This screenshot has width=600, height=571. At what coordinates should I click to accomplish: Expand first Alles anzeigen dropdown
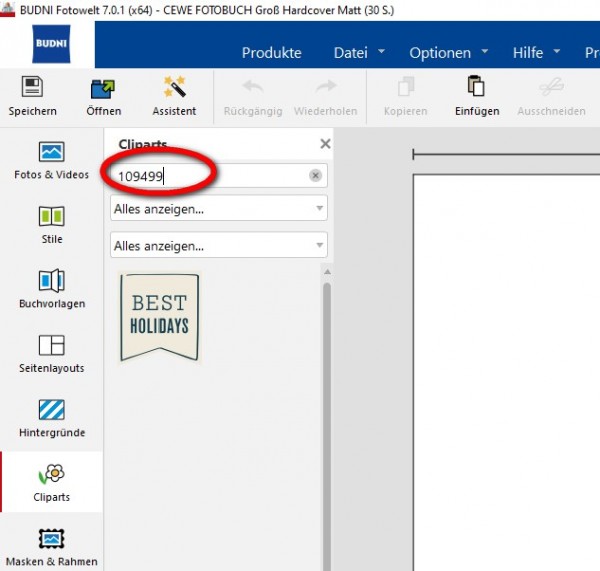(x=219, y=208)
